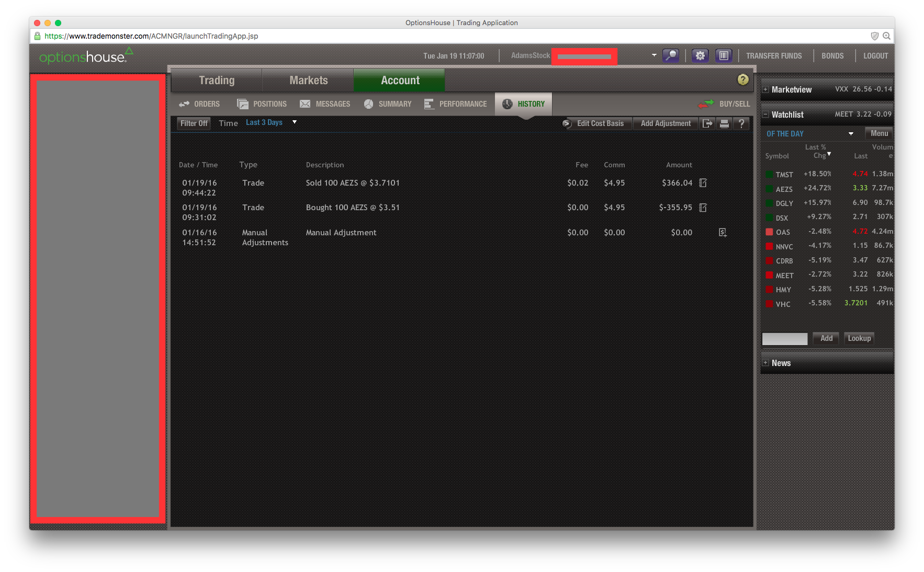Expand the Marketview panel
This screenshot has width=924, height=572.
click(765, 89)
